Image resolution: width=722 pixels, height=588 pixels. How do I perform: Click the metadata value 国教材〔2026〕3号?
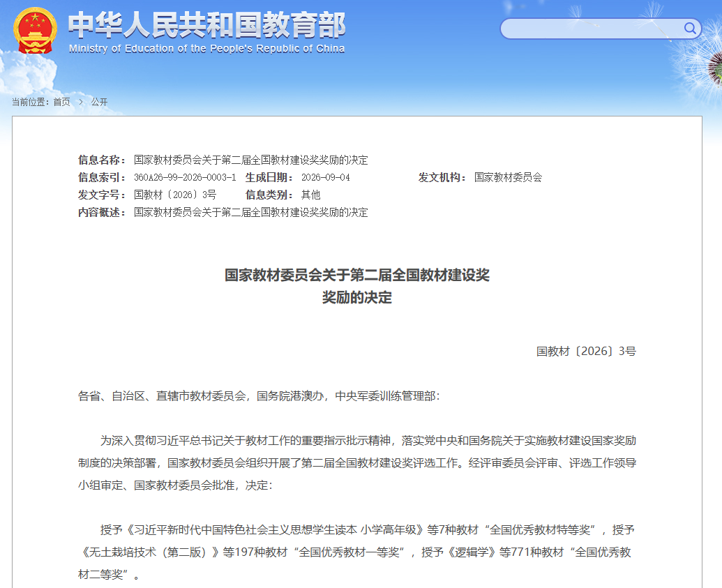pyautogui.click(x=175, y=195)
